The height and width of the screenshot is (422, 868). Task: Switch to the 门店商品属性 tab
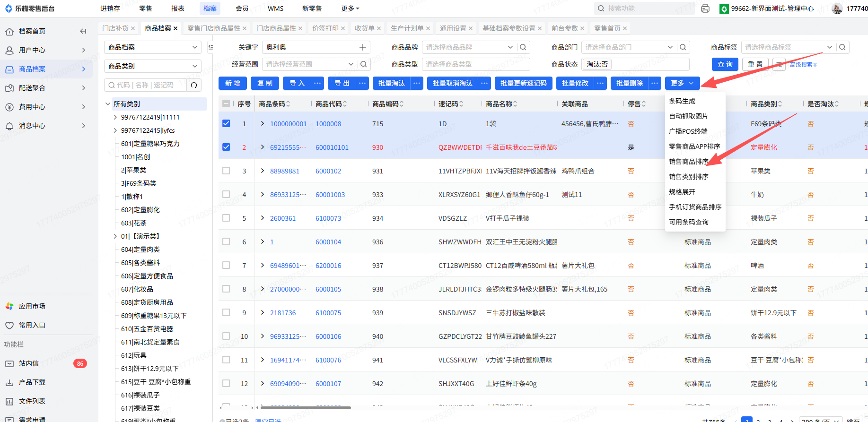[x=276, y=28]
